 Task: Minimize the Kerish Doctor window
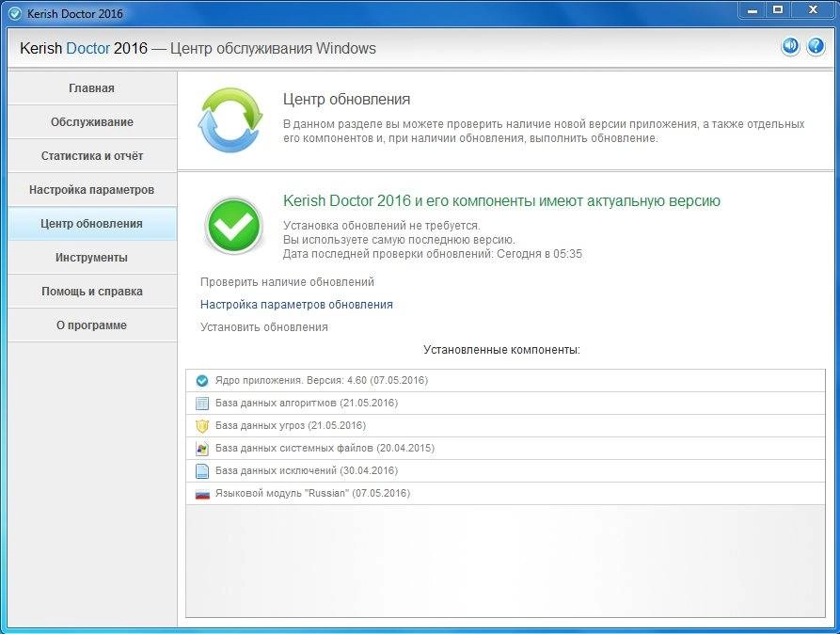(x=753, y=10)
